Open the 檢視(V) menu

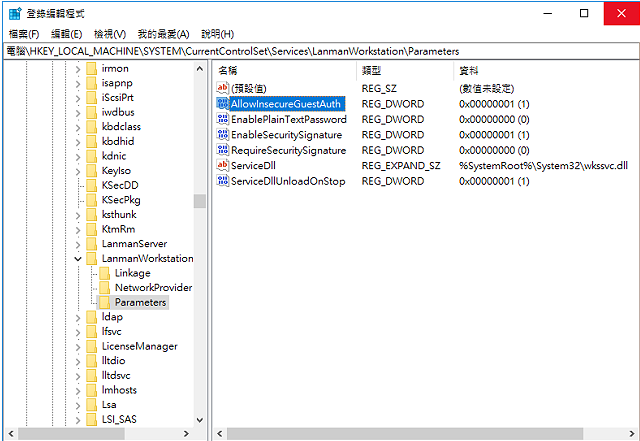click(110, 34)
